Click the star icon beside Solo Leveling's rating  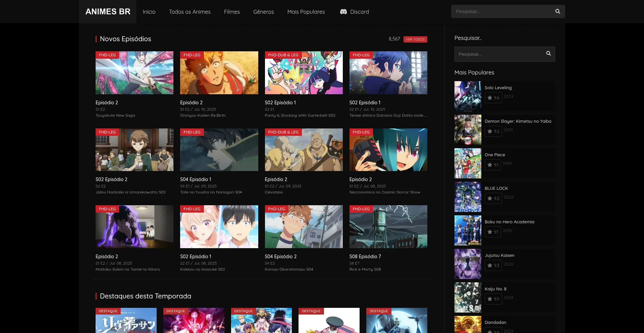pyautogui.click(x=489, y=98)
